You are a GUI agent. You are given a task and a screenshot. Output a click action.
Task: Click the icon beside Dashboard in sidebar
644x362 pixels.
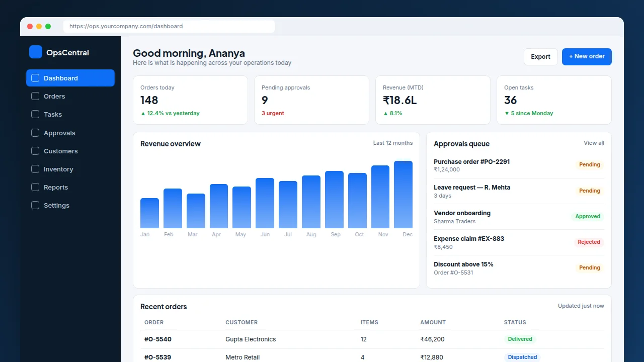(x=35, y=78)
